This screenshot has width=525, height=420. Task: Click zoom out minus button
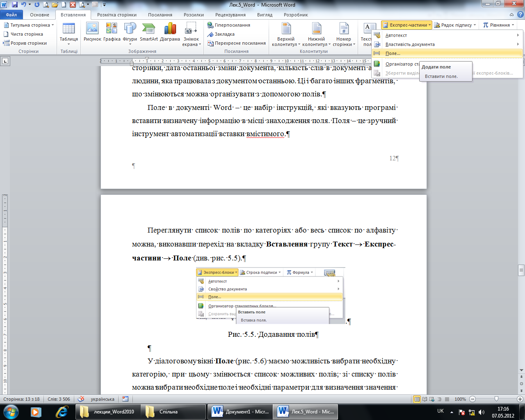pyautogui.click(x=472, y=399)
